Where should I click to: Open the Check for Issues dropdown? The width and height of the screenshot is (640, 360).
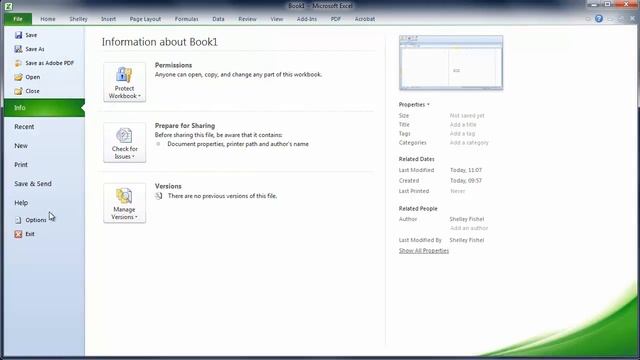pyautogui.click(x=124, y=142)
